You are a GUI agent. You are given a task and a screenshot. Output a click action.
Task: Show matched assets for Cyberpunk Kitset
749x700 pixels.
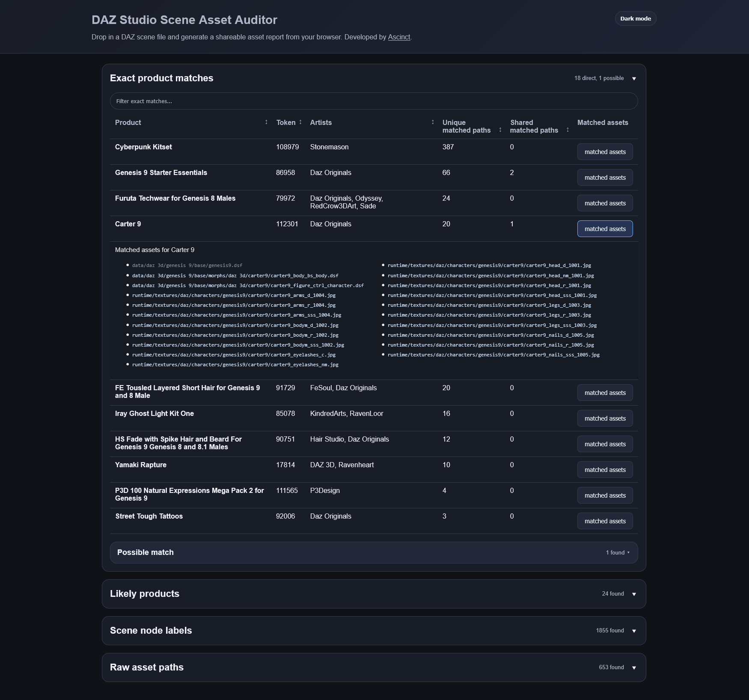point(605,152)
